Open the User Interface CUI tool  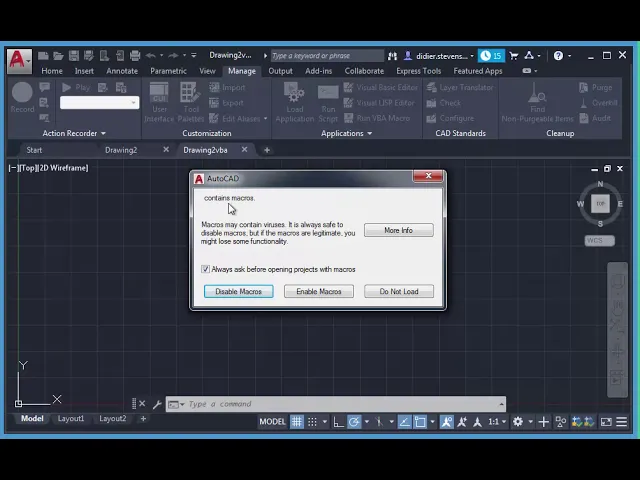[159, 102]
